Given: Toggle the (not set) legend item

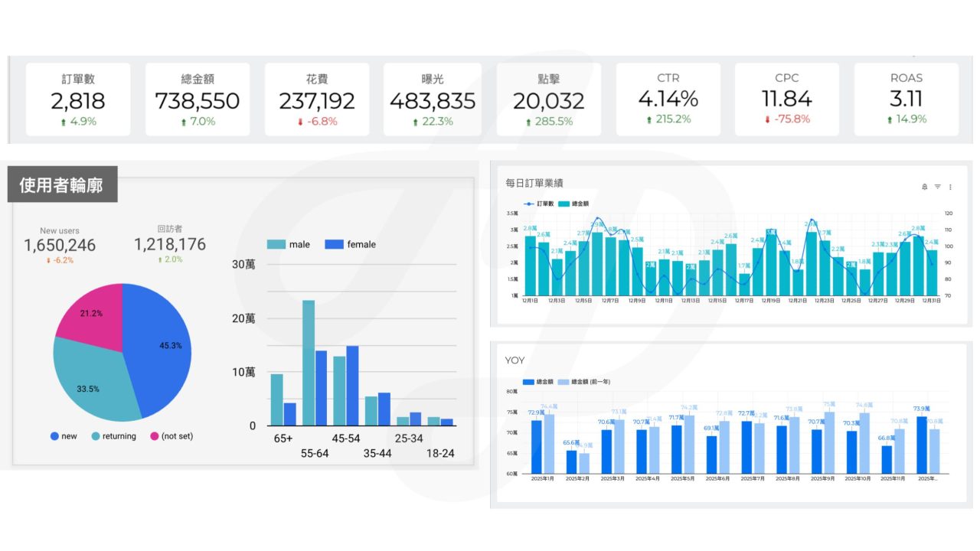Looking at the screenshot, I should [171, 436].
